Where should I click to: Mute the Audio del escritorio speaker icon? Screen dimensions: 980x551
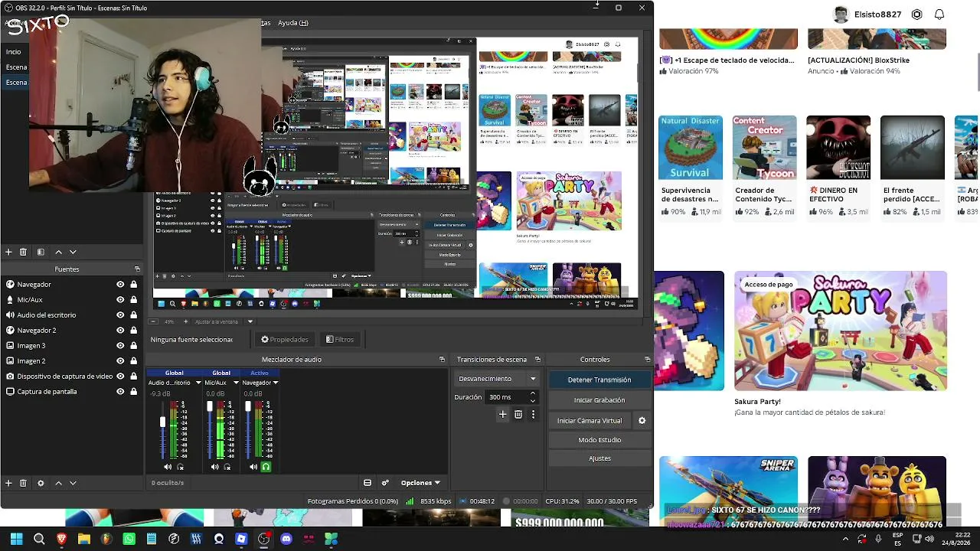168,467
